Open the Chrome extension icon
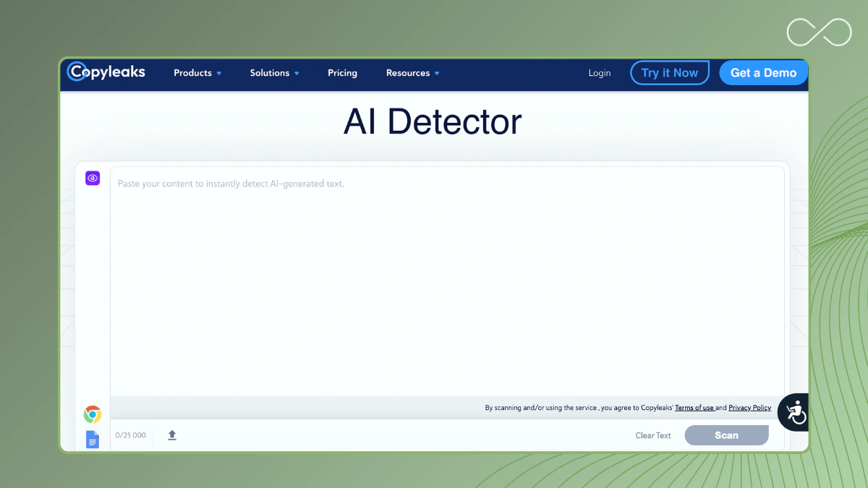Image resolution: width=868 pixels, height=488 pixels. point(93,414)
